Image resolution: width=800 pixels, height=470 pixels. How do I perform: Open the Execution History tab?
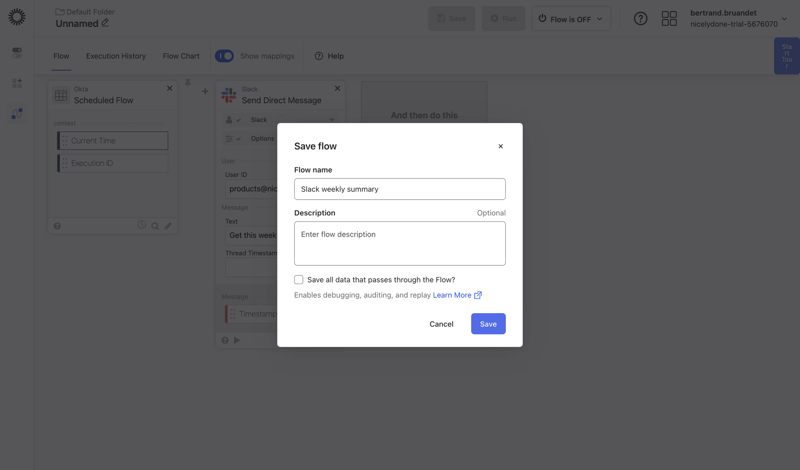tap(116, 56)
